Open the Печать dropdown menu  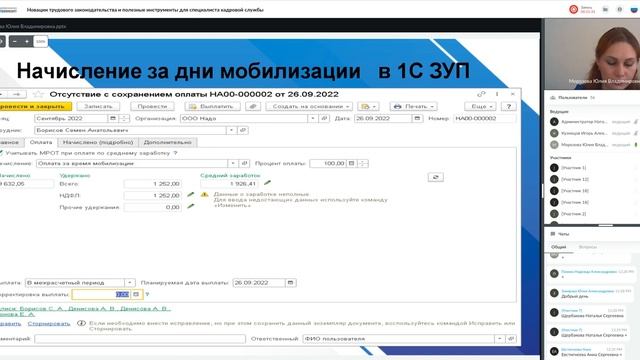(x=413, y=107)
